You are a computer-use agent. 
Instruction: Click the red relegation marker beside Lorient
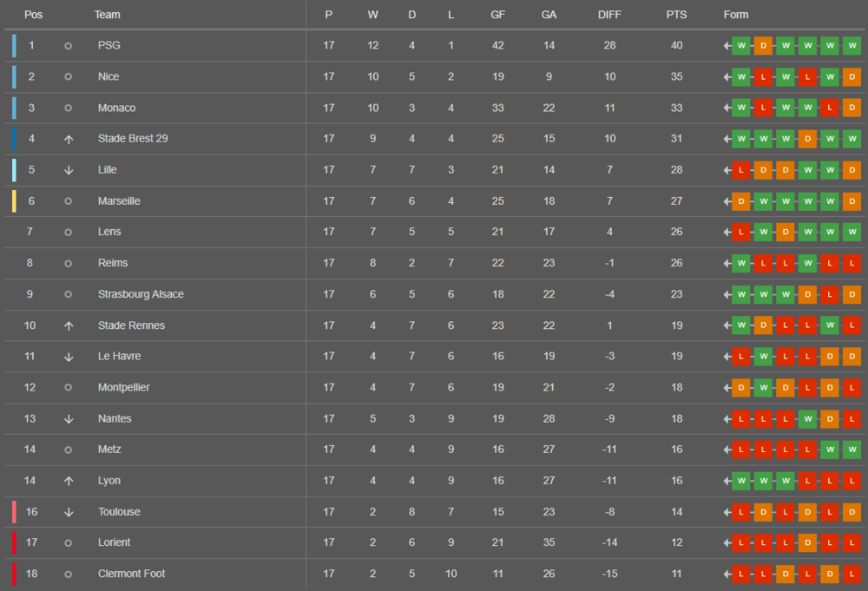(14, 542)
